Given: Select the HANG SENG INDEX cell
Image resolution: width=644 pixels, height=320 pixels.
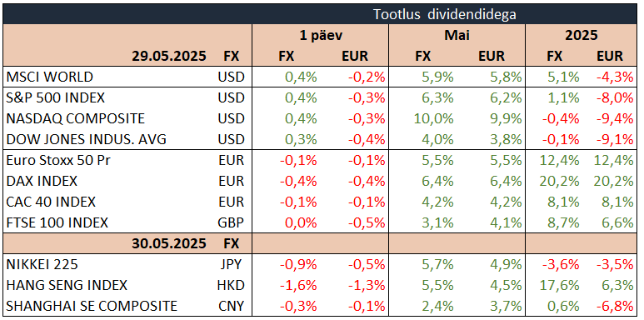Looking at the screenshot, I should click(67, 286).
